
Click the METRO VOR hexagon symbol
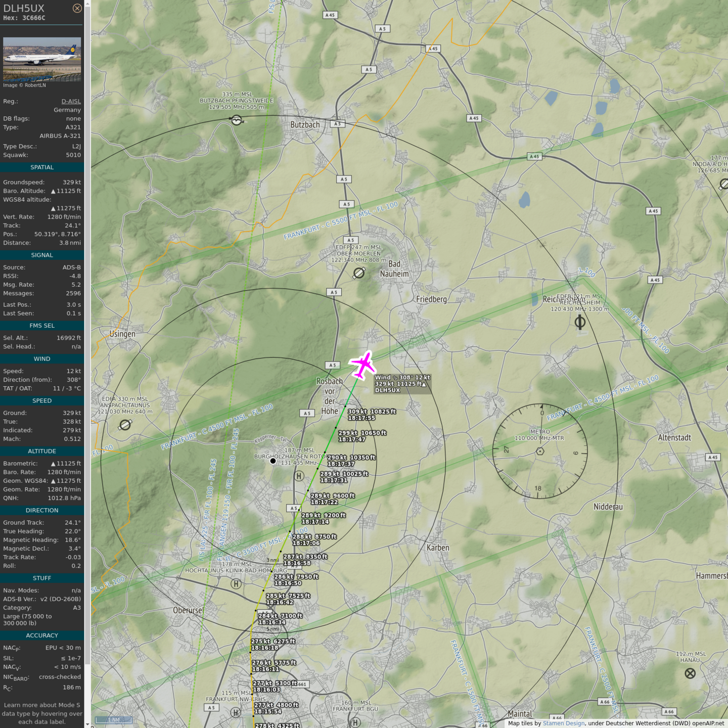pyautogui.click(x=540, y=451)
